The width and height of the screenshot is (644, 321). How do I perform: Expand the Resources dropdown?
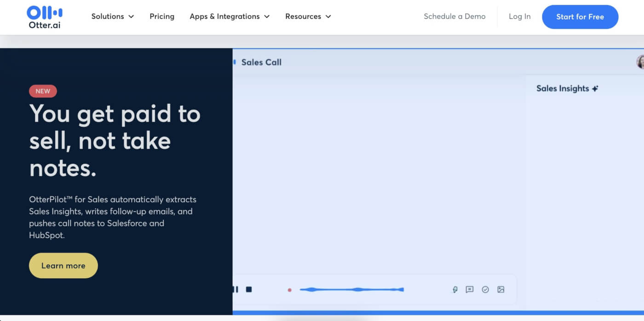pyautogui.click(x=307, y=17)
